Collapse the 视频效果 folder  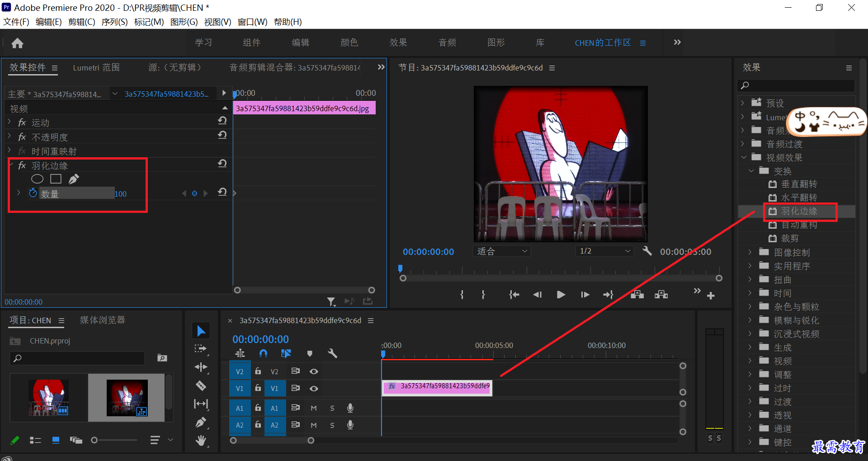744,157
